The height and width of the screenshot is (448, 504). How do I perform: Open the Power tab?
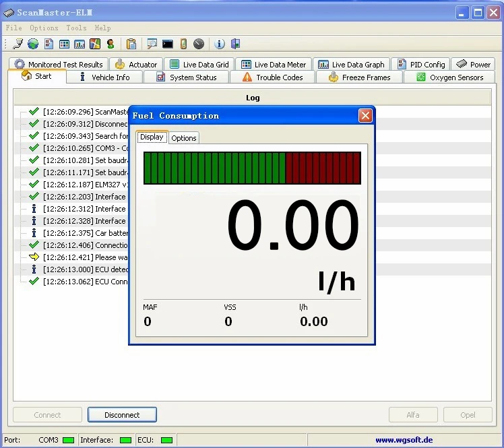point(473,64)
